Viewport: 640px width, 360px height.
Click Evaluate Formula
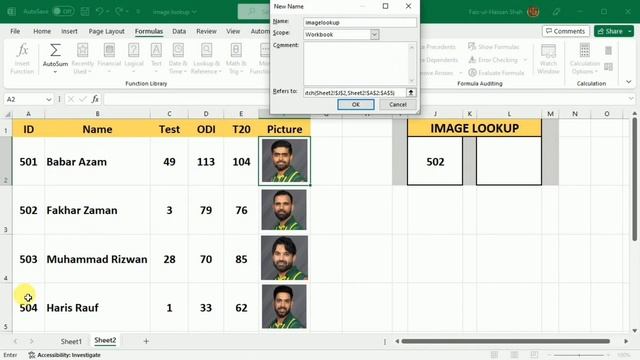coord(496,73)
